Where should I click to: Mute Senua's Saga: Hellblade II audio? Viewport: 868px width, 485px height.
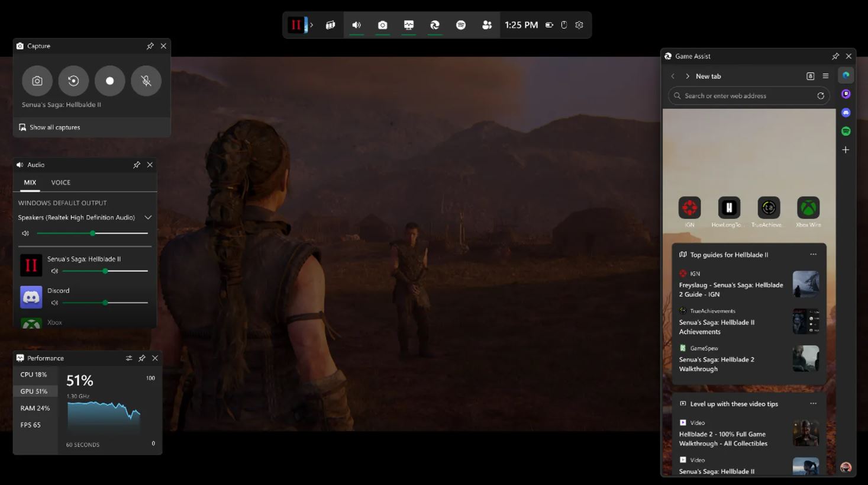tap(54, 271)
